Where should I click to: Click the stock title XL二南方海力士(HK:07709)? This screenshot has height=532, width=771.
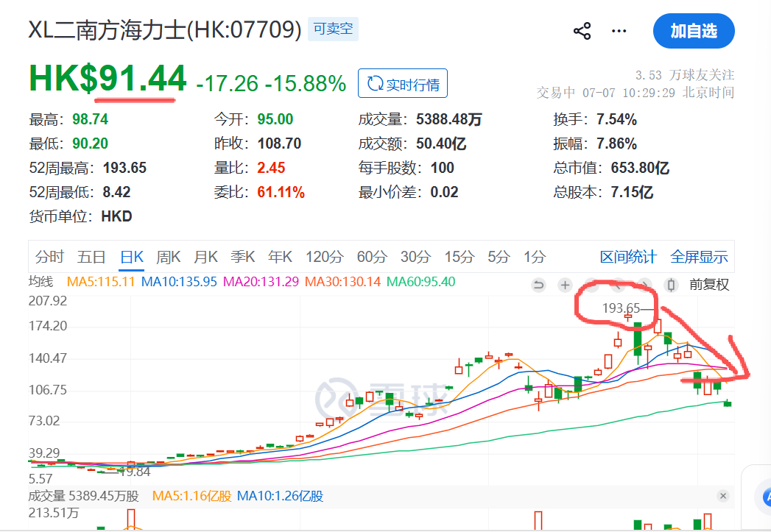pyautogui.click(x=165, y=29)
